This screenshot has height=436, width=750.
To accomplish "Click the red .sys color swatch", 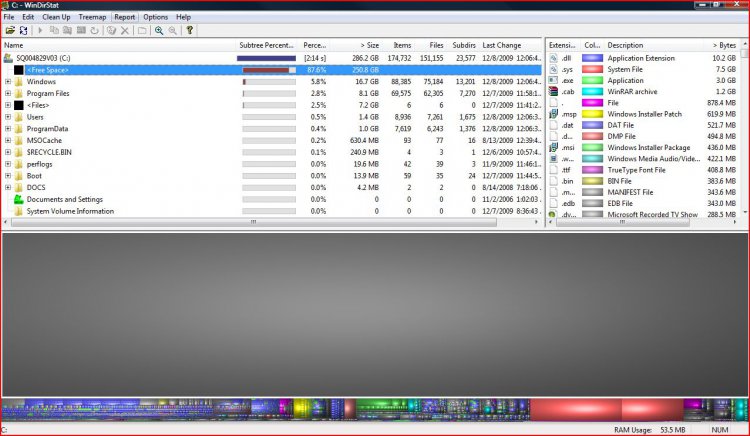I will click(592, 69).
